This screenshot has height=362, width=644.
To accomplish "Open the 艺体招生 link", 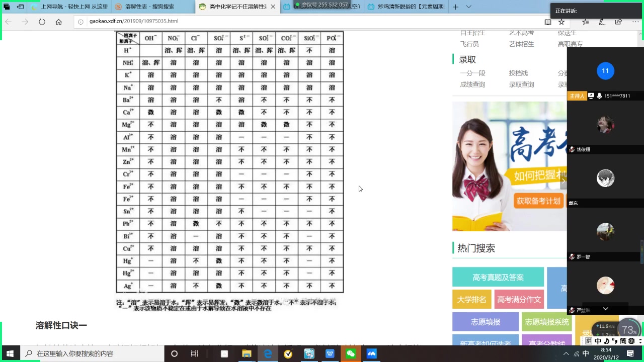I will [521, 44].
